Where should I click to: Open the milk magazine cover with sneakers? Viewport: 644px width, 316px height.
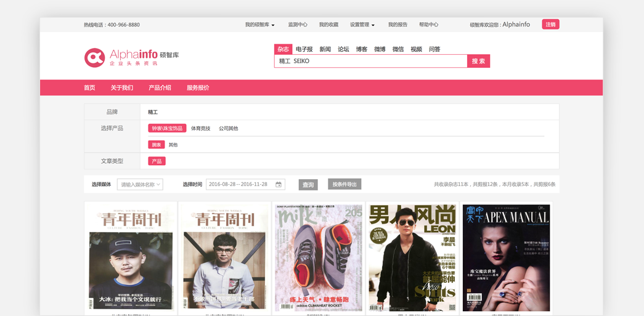point(319,258)
